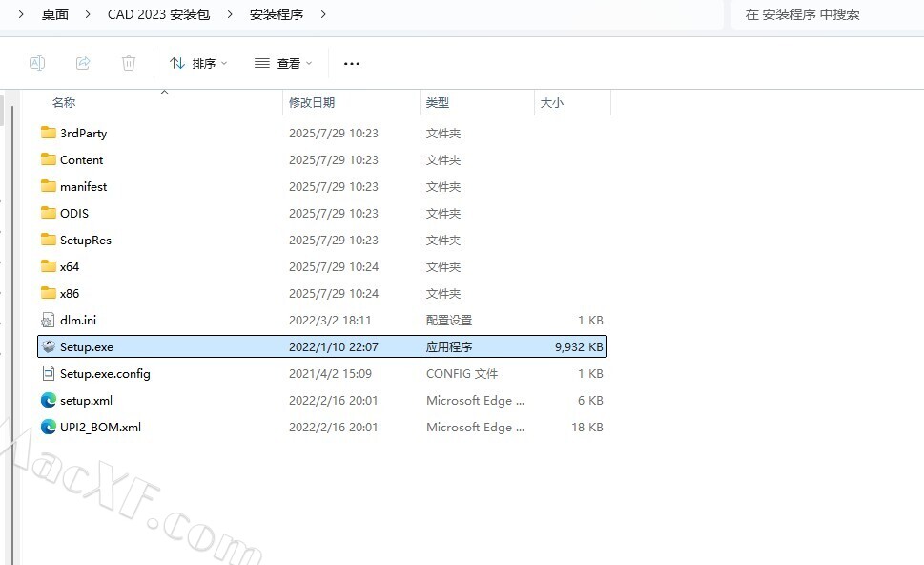Image resolution: width=924 pixels, height=565 pixels.
Task: Click the manifest folder icon
Action: point(49,186)
